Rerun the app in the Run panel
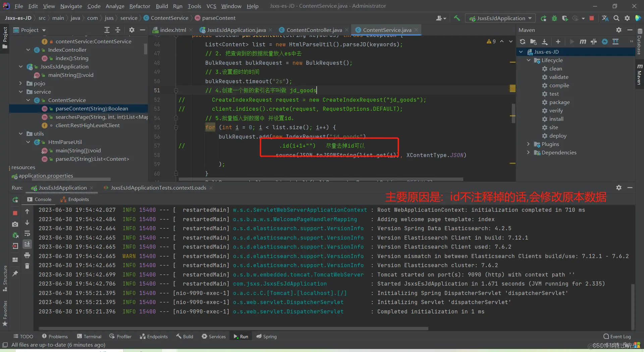644x352 pixels. (15, 200)
